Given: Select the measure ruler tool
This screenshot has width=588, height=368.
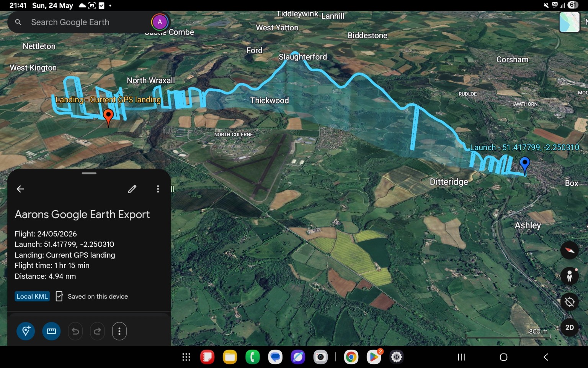Looking at the screenshot, I should click(51, 331).
